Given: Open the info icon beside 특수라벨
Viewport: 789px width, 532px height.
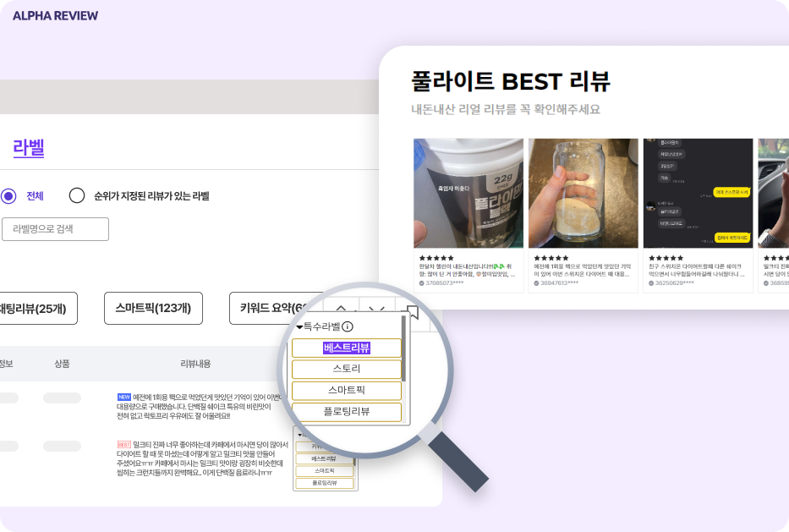Looking at the screenshot, I should click(x=348, y=326).
